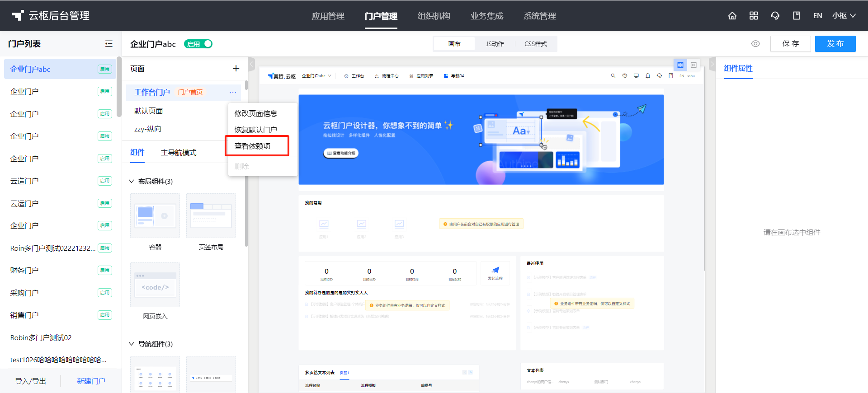Choose 恢复默认门户 from context menu
Viewport: 868px width, 393px height.
click(263, 130)
